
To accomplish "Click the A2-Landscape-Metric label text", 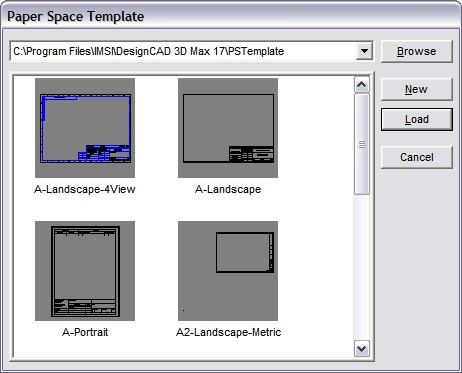I will tap(228, 332).
